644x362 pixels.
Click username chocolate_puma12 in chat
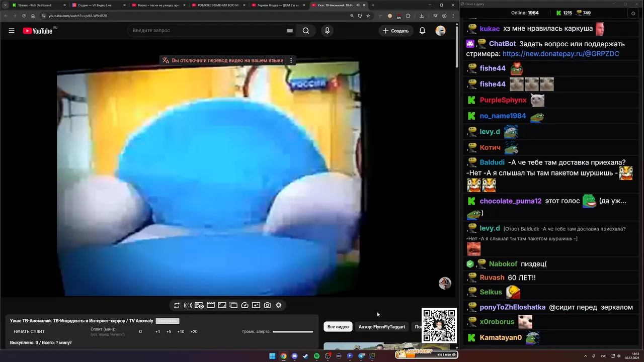[x=511, y=201]
